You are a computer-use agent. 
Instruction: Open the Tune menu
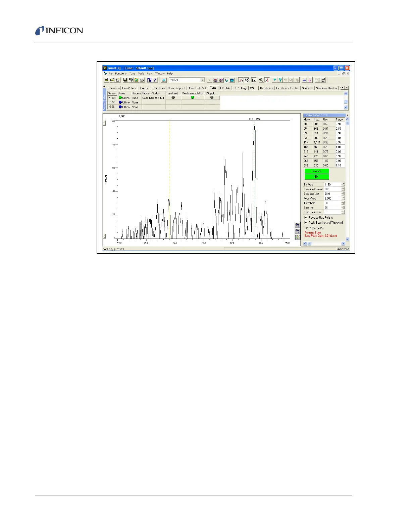[132, 74]
